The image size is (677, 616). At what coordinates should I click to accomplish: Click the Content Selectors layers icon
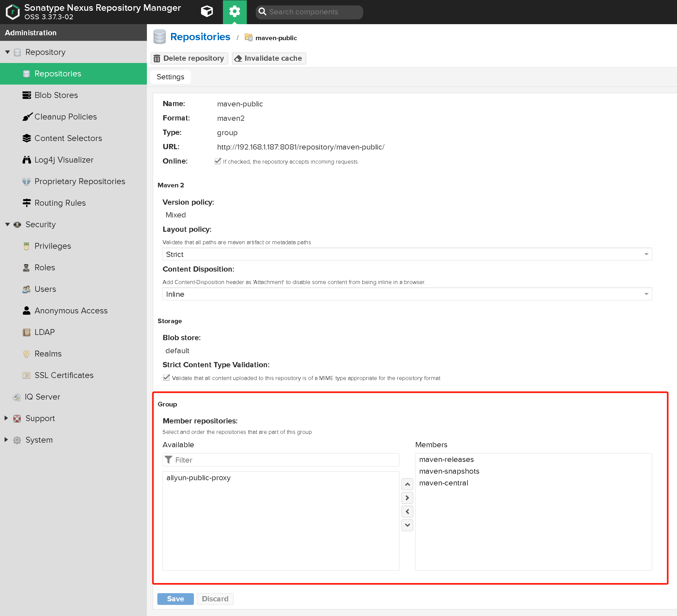click(x=26, y=138)
